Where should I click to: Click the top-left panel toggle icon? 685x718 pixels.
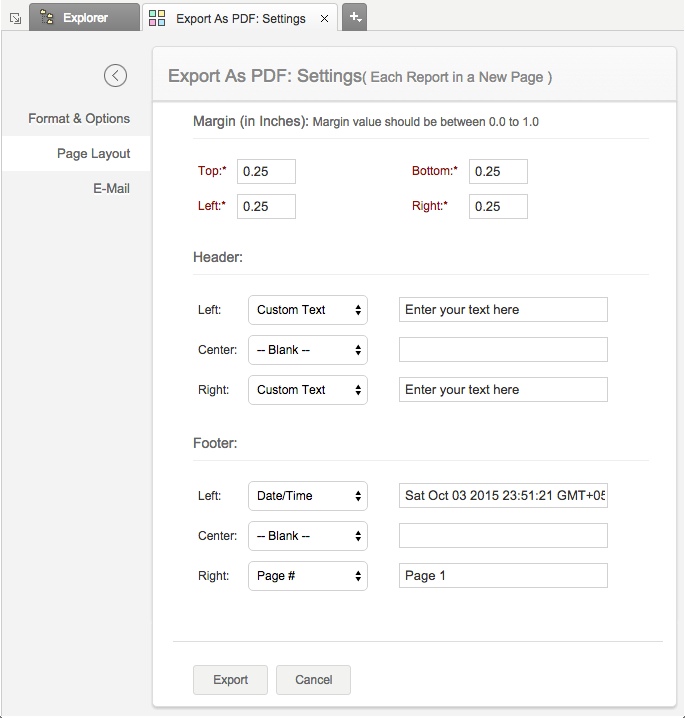point(14,18)
